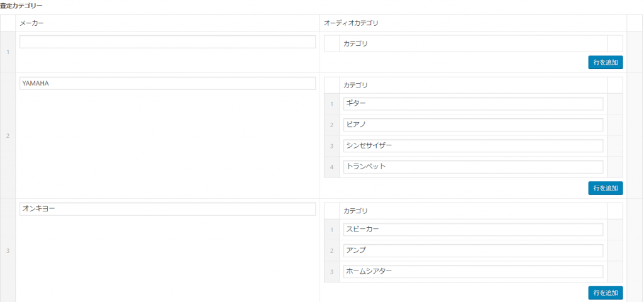Click the アンプ category field
Screen dimensions: 644x302
tap(473, 250)
